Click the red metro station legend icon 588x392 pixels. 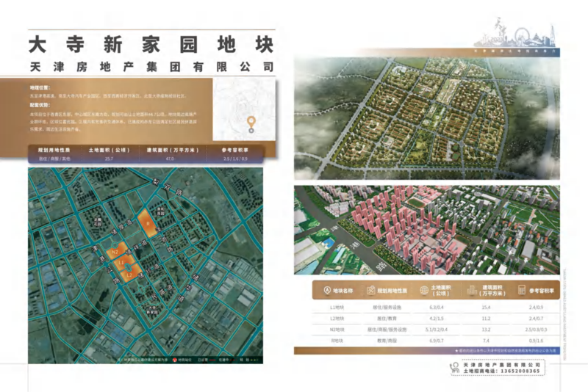(174, 360)
